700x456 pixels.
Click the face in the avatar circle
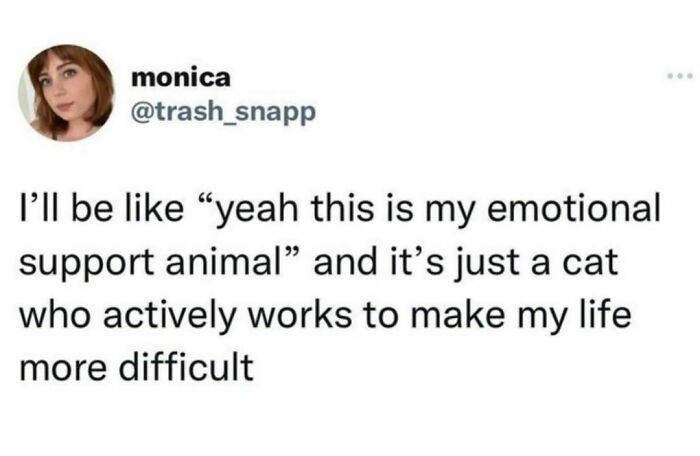(60, 92)
